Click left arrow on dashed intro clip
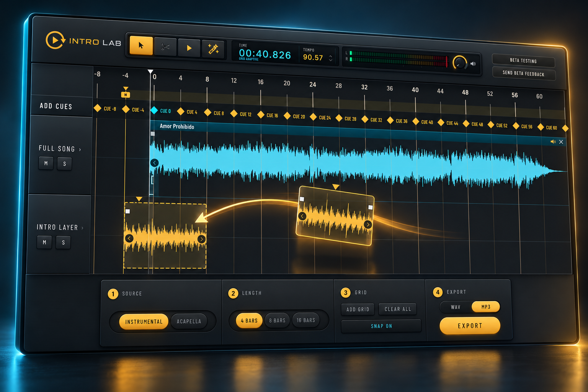Screen dimensions: 588x392 click(129, 238)
